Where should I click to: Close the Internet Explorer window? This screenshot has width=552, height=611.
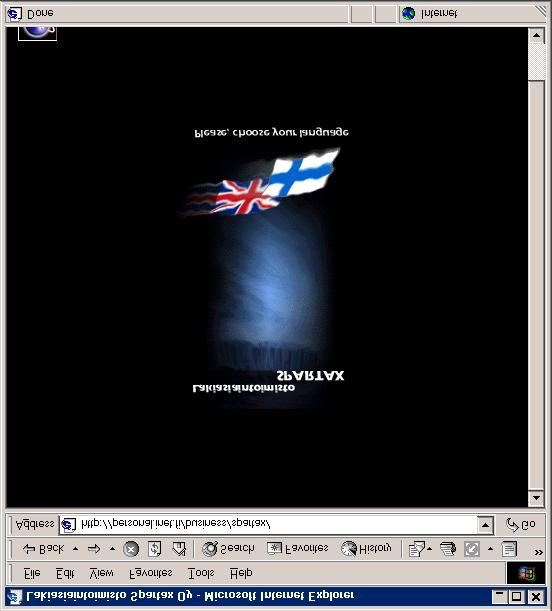536,596
